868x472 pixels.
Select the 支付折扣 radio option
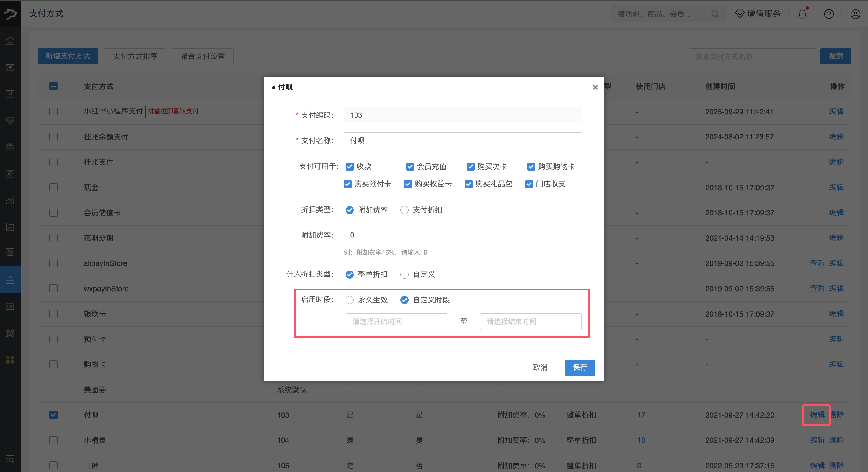(404, 210)
